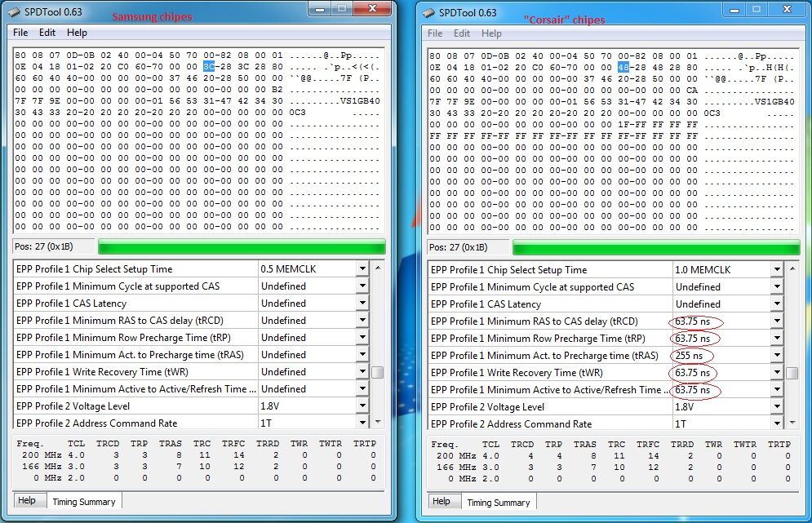Open right window Address Command Rate 1T dropdown

coord(777,423)
